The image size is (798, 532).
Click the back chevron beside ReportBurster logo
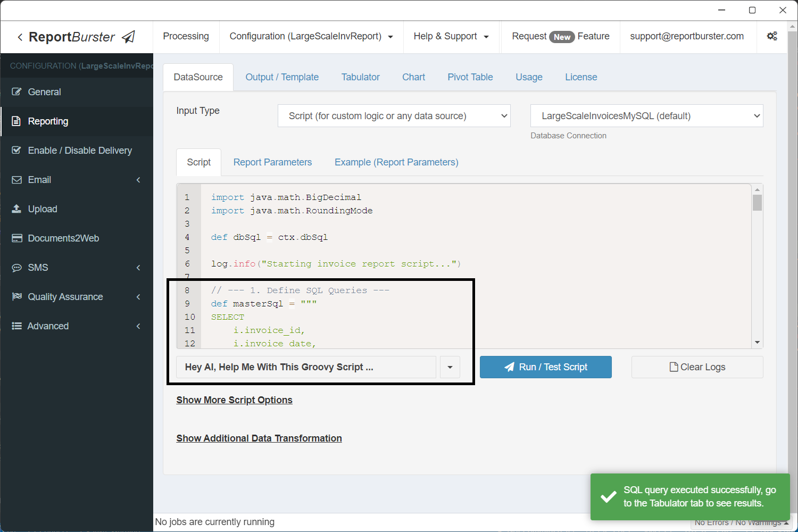click(x=20, y=37)
